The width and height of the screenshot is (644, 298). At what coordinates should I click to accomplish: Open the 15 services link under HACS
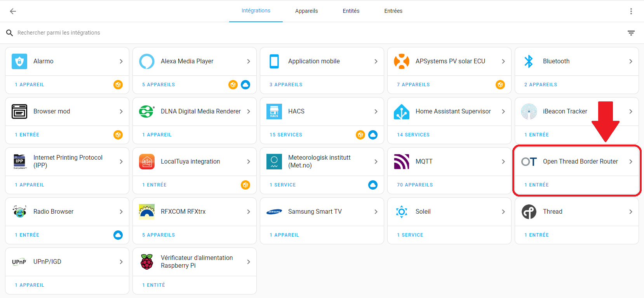285,135
